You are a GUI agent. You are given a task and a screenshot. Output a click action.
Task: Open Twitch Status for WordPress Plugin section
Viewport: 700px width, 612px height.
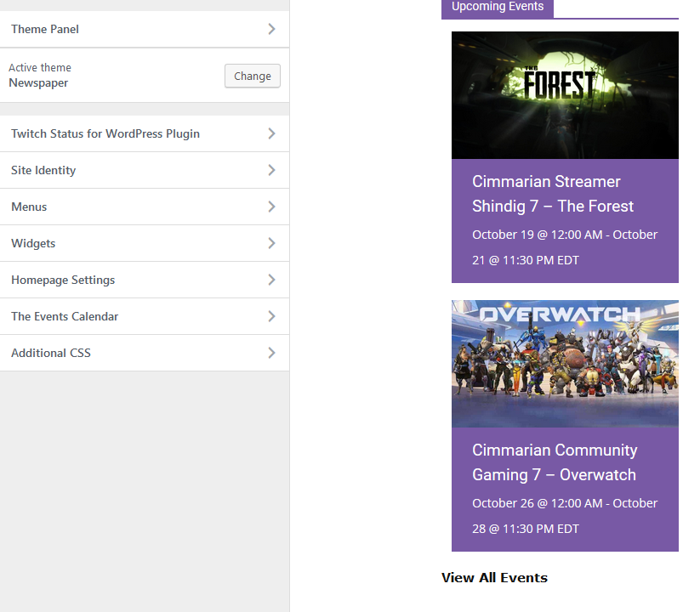tap(145, 133)
